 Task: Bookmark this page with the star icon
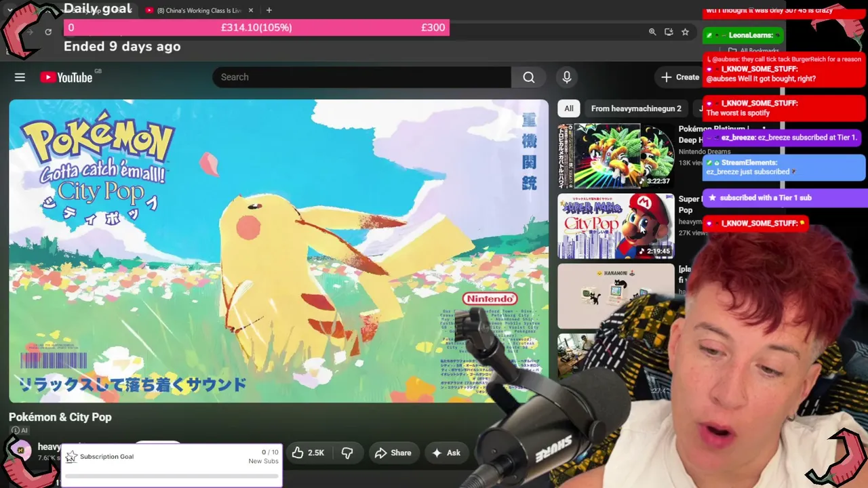tap(686, 32)
